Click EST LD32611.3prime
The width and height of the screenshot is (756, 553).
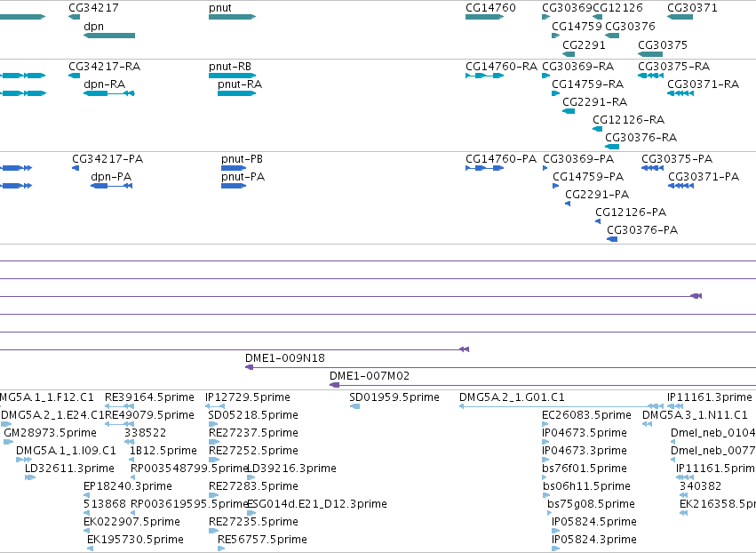point(69,469)
